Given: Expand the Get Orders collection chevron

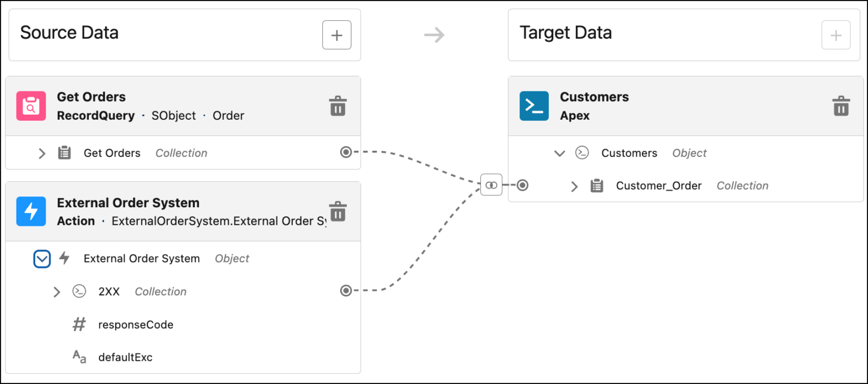Looking at the screenshot, I should click(x=41, y=152).
